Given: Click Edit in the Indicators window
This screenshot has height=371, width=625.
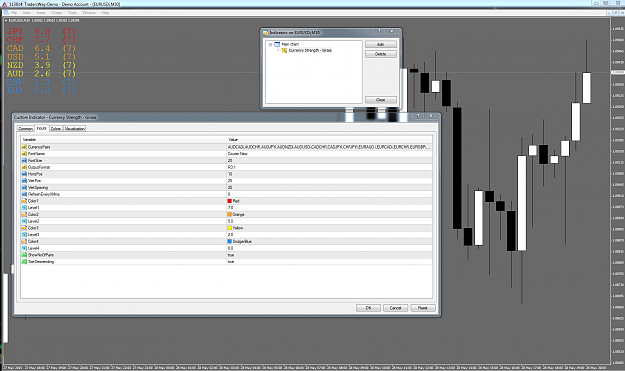Looking at the screenshot, I should (381, 44).
